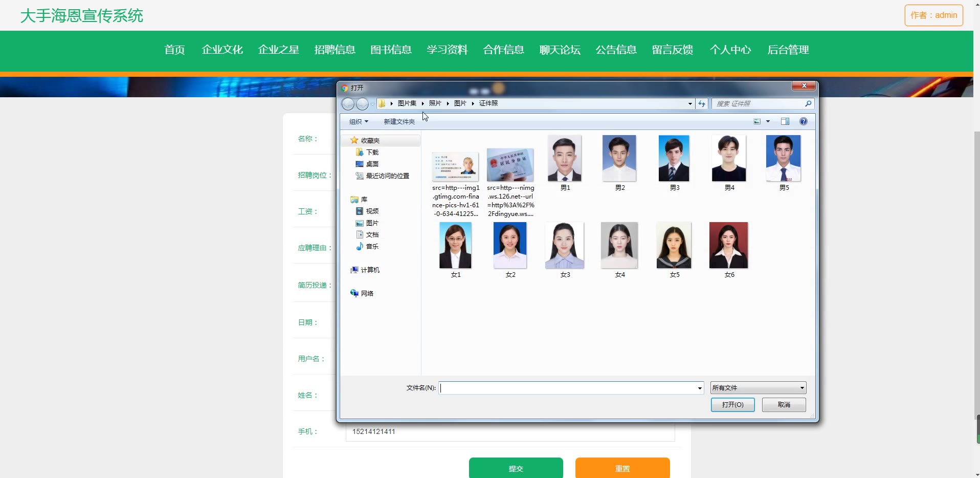Click the 作者：admin button
This screenshot has height=478, width=980.
[933, 15]
